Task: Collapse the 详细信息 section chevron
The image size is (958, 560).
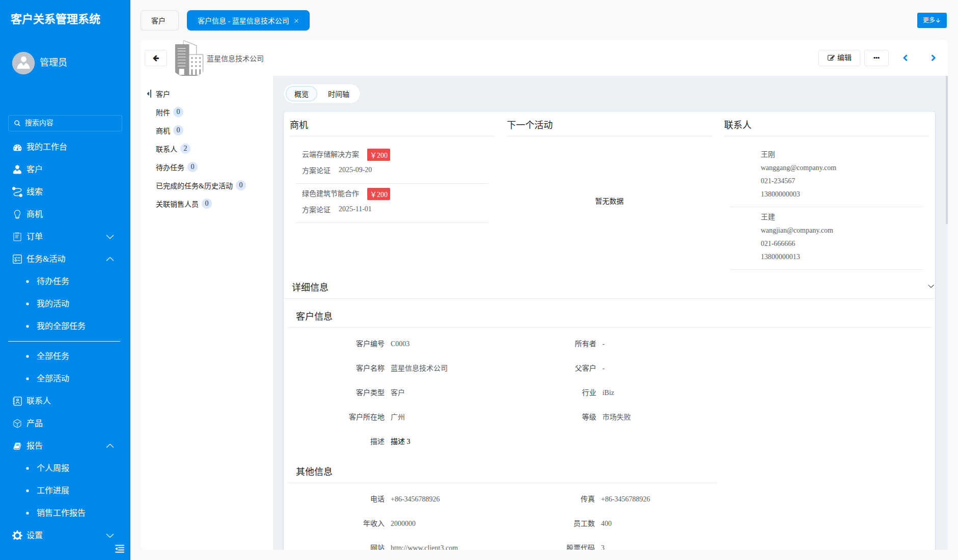Action: [x=930, y=286]
